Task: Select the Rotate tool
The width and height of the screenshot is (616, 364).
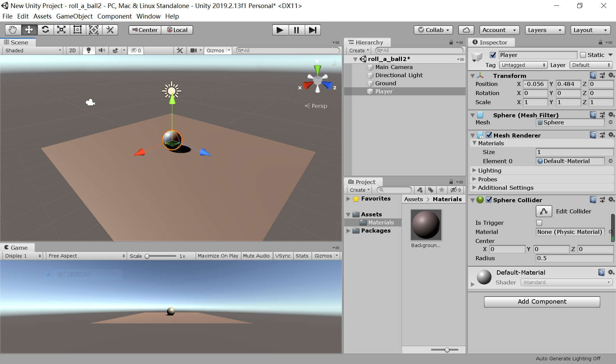Action: click(x=45, y=30)
